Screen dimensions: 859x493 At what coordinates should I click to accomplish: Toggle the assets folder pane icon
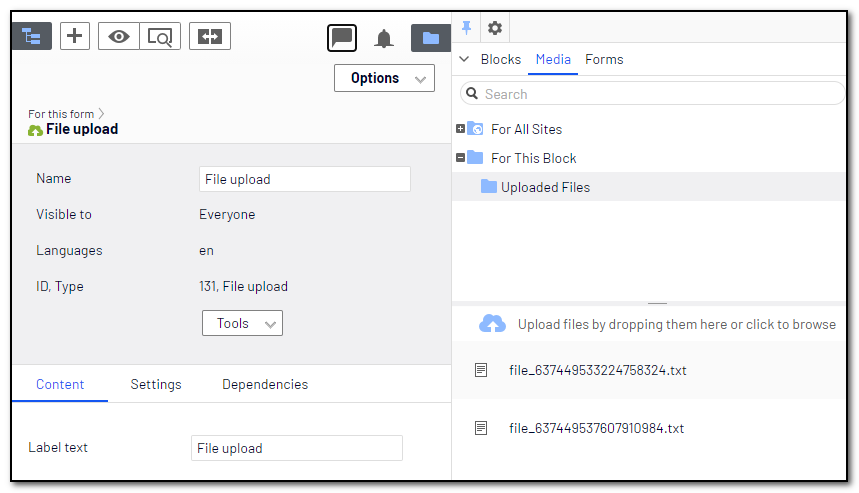(430, 38)
